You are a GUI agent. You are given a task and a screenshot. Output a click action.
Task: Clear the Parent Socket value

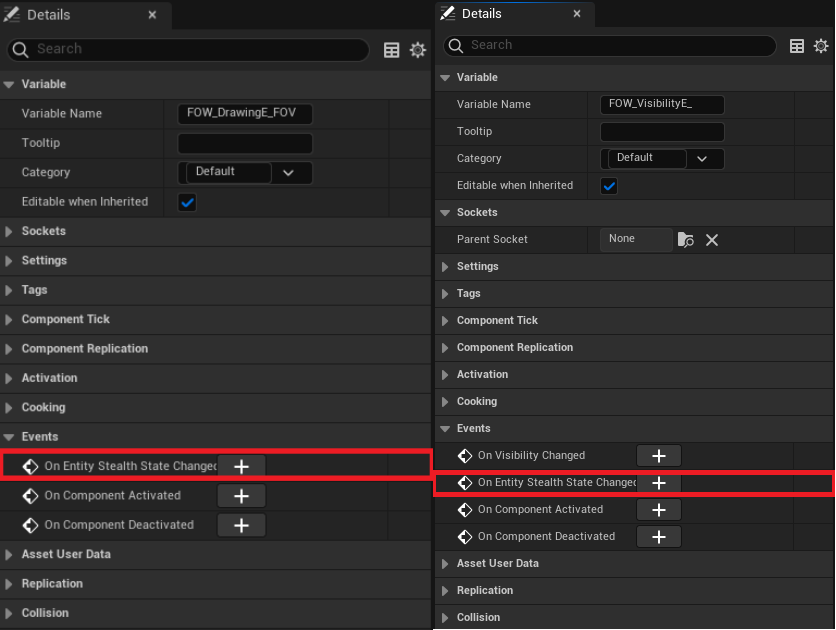(712, 240)
